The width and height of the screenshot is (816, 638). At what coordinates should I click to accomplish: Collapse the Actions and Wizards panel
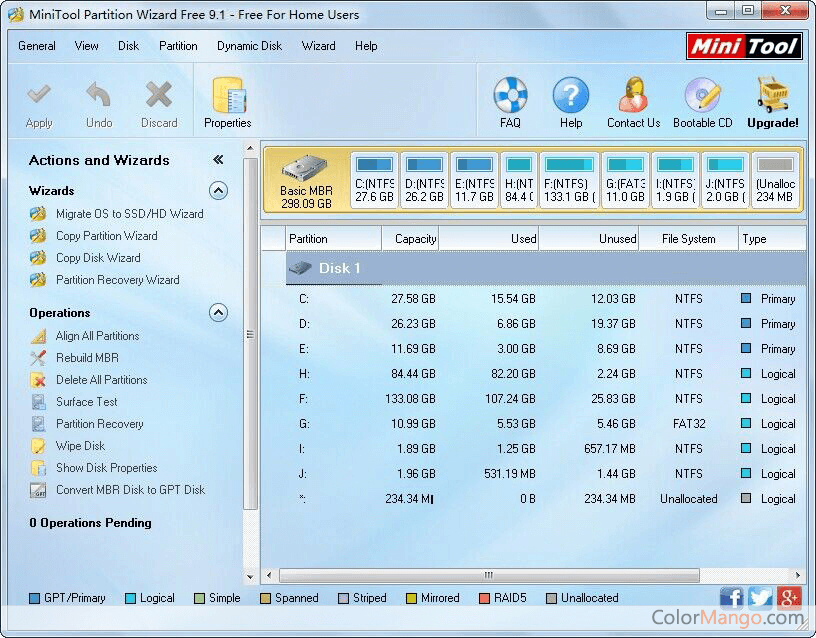click(x=218, y=160)
